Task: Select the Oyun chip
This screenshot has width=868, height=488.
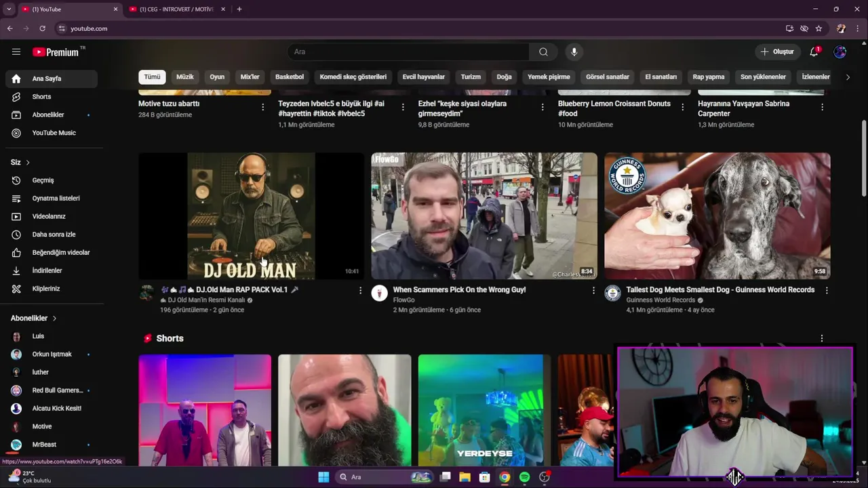Action: (x=217, y=77)
